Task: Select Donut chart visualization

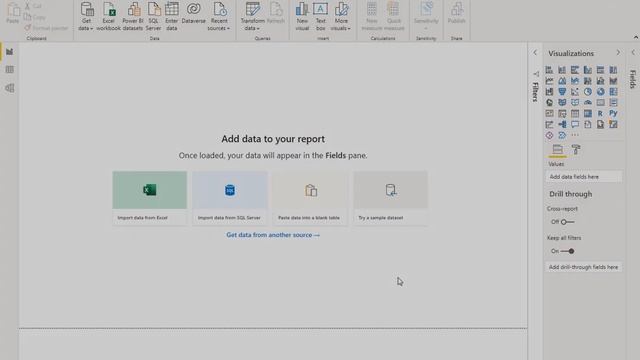Action: pyautogui.click(x=600, y=92)
